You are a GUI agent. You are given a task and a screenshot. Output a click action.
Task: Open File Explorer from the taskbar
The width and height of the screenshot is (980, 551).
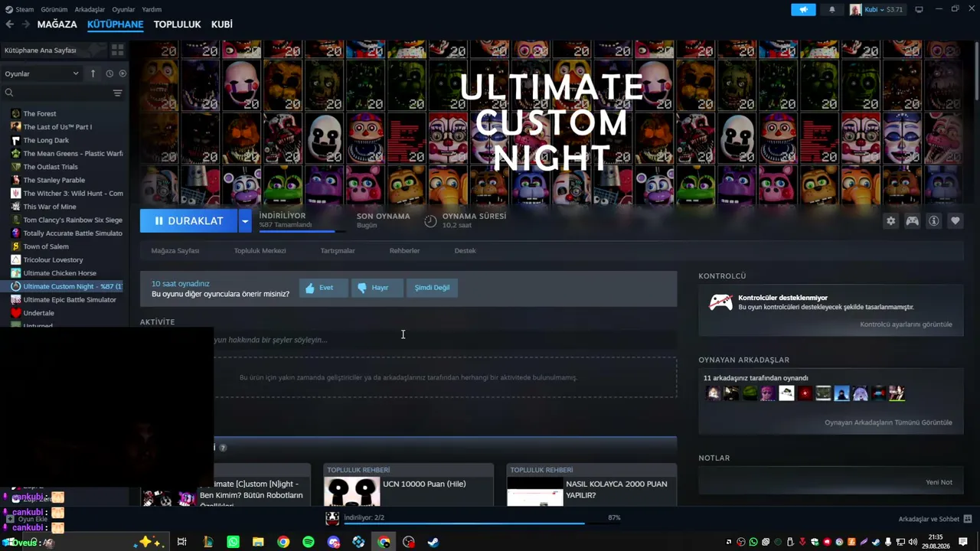pos(258,543)
